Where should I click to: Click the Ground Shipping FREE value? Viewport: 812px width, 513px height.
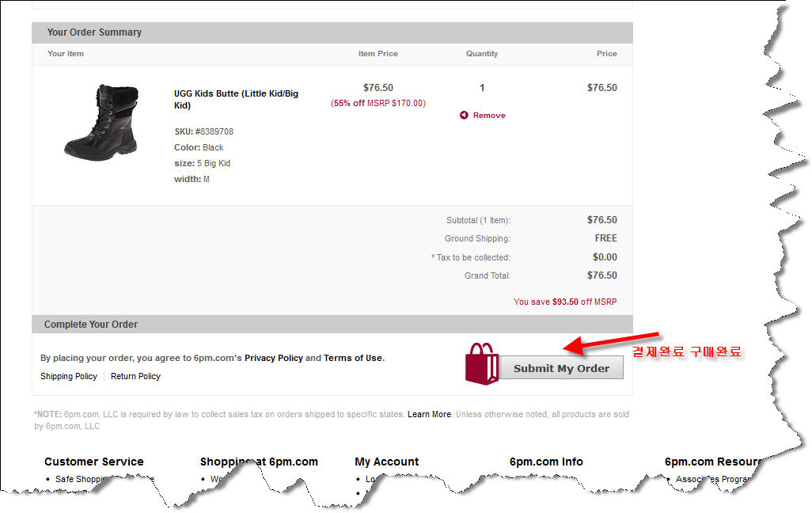pos(606,238)
